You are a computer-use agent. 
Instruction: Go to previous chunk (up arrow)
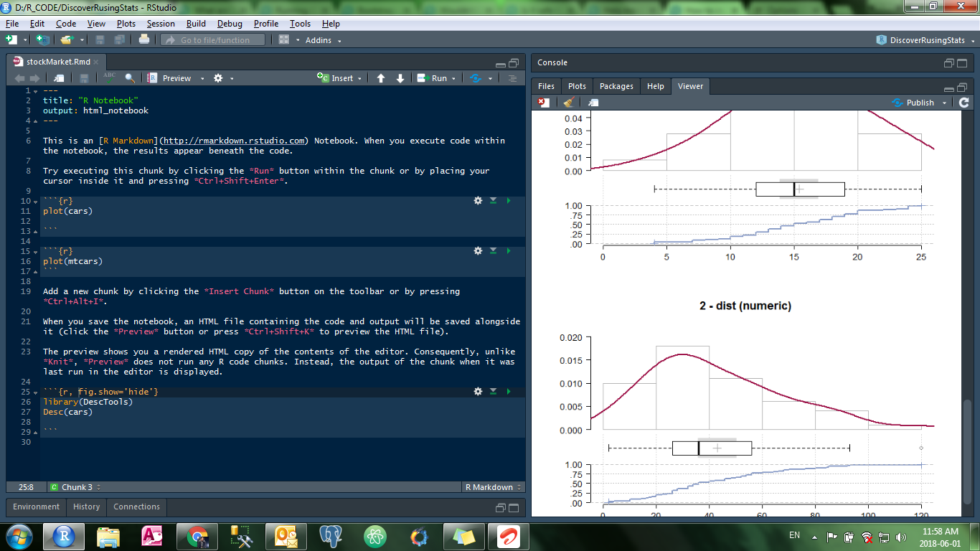[x=381, y=78]
